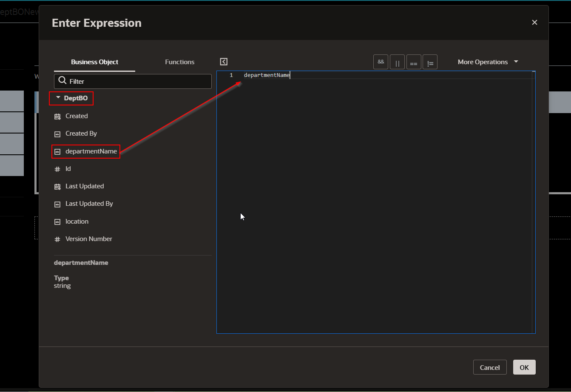The width and height of the screenshot is (571, 392).
Task: Click the string type value in details
Action: 62,286
